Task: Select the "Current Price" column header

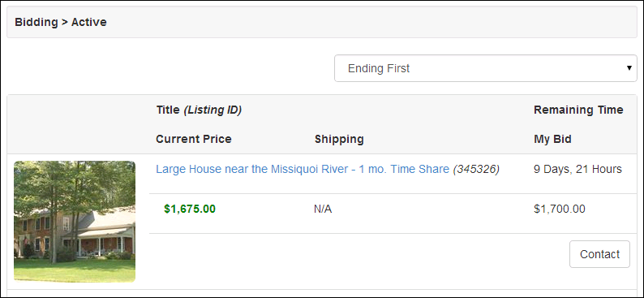Action: 194,139
